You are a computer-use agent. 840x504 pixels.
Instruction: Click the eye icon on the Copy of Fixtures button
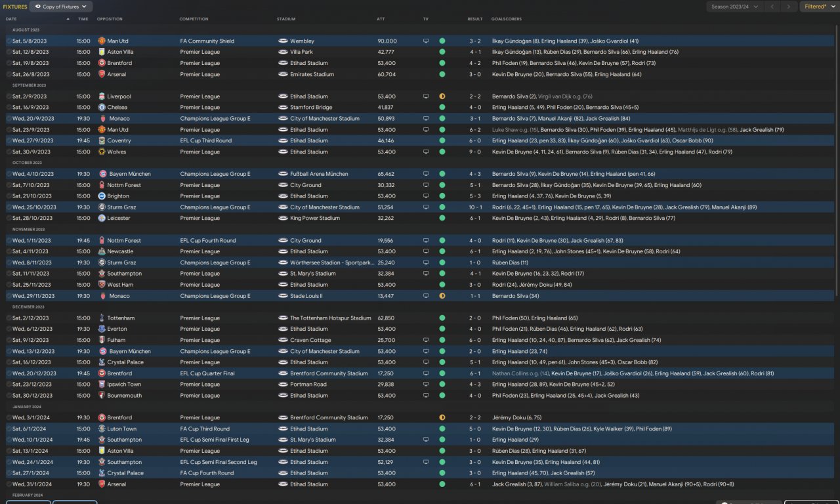38,7
